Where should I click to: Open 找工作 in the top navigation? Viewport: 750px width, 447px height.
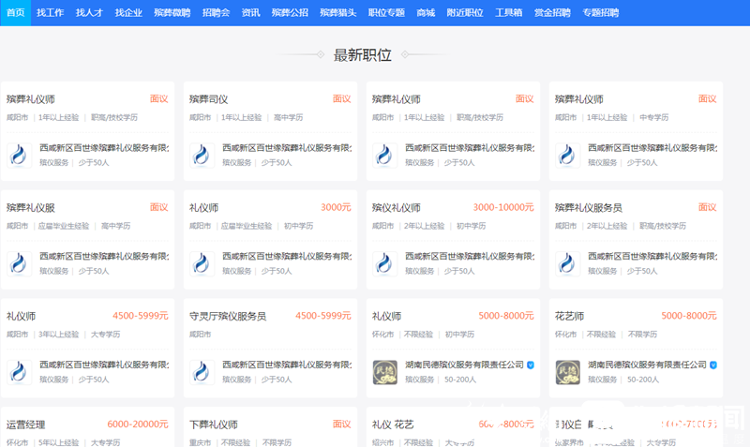[48, 13]
